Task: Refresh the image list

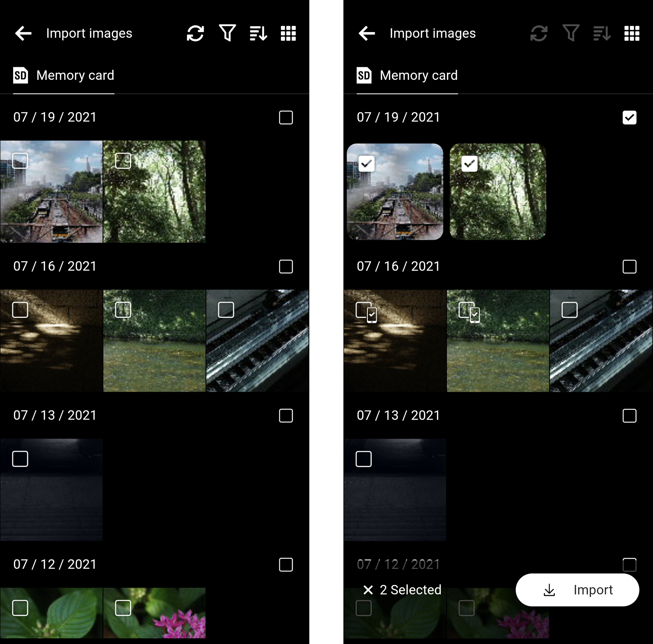Action: [195, 33]
